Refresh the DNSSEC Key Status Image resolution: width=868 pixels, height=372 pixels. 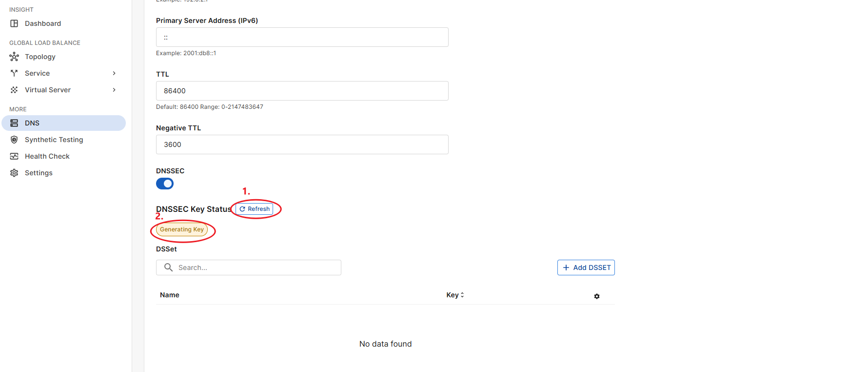(x=255, y=209)
